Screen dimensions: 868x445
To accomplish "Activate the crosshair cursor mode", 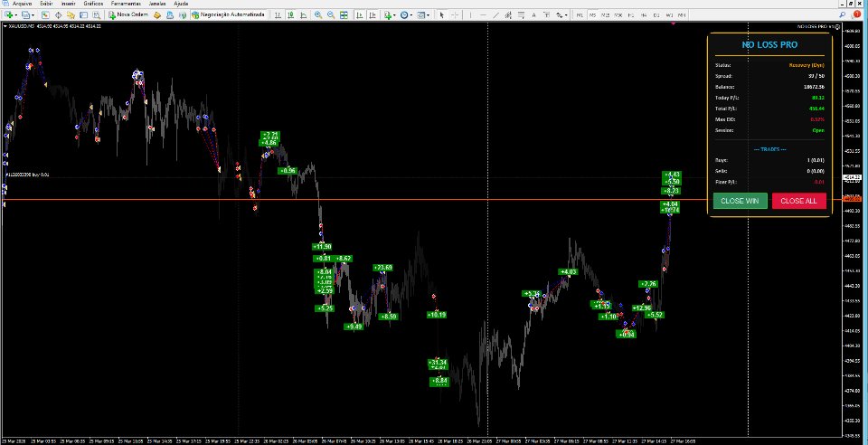I will pyautogui.click(x=455, y=15).
